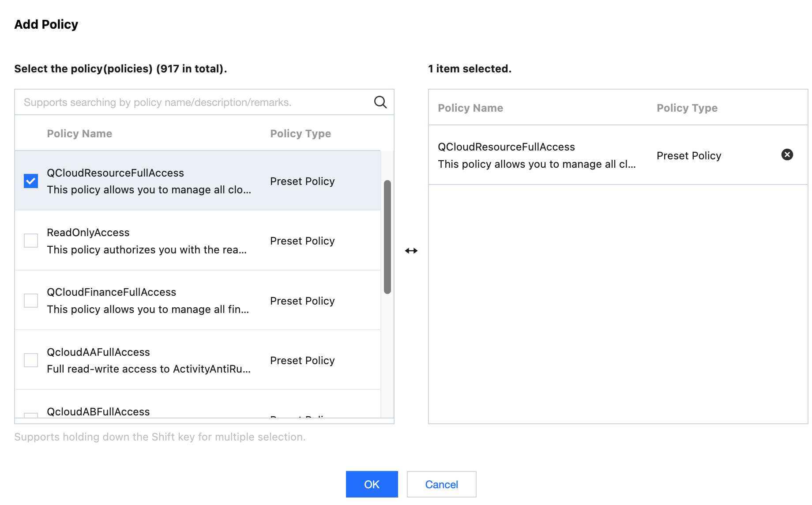Click Policy Name header in left table
Viewport: 812px width, 505px height.
coord(79,134)
